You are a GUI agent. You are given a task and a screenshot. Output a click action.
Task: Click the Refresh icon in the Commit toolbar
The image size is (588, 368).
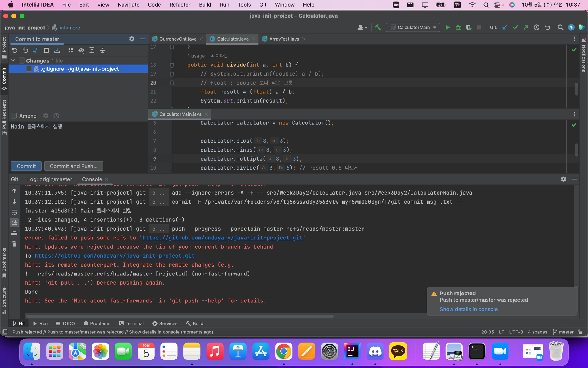point(15,51)
